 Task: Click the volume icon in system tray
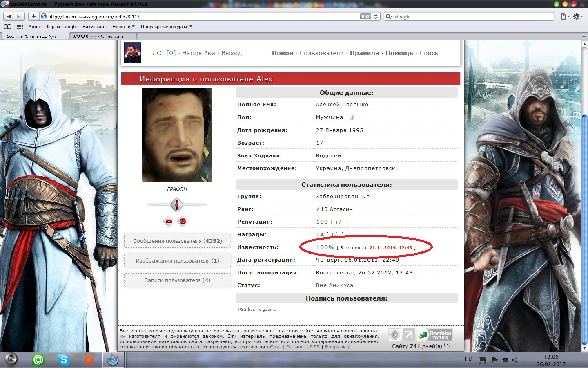pos(514,360)
